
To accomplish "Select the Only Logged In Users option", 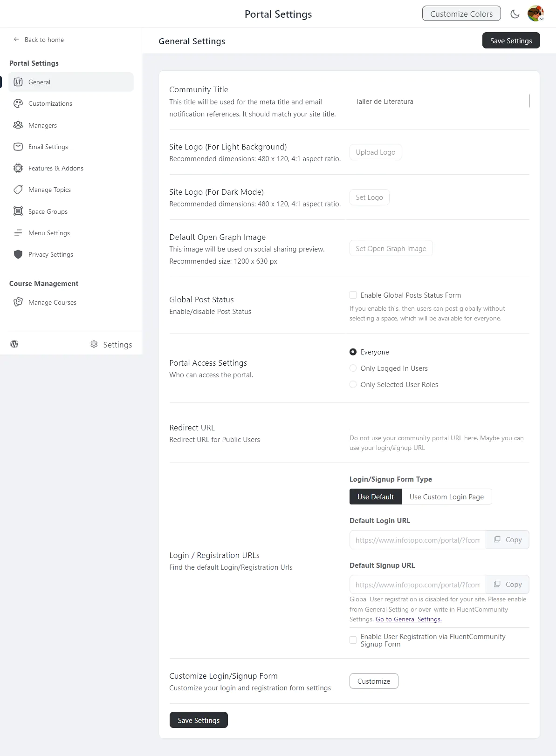I will 353,368.
